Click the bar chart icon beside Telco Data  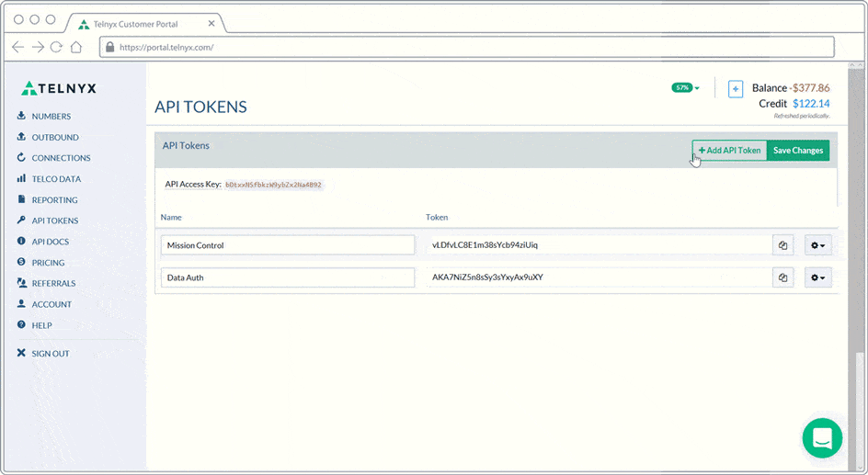coord(21,178)
